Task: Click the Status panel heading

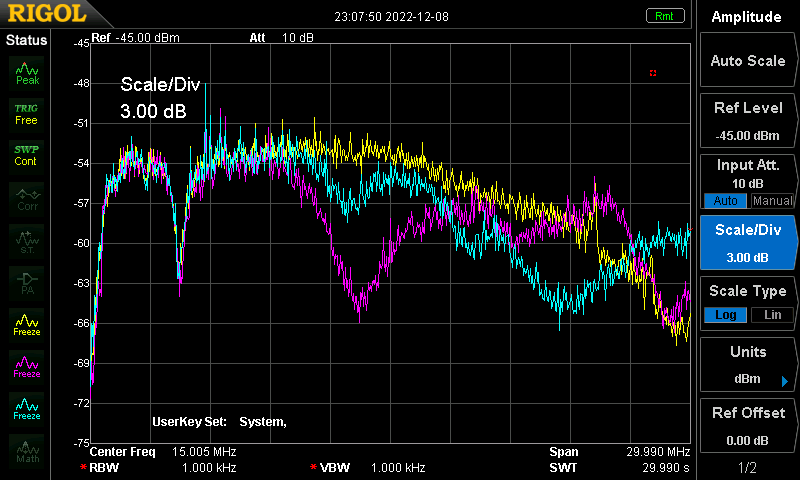Action: [27, 40]
